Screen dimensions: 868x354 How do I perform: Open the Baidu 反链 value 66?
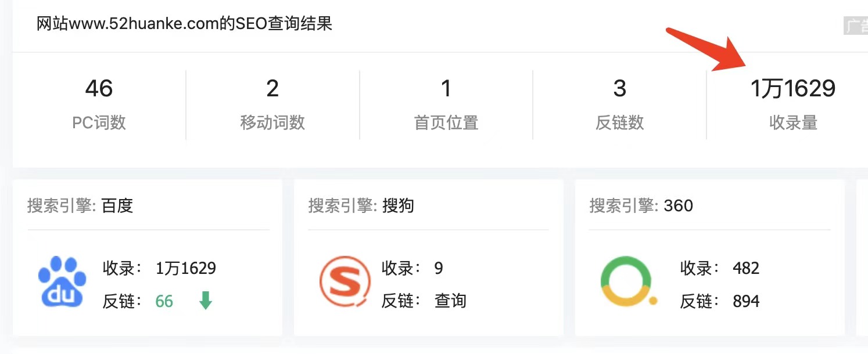[164, 301]
